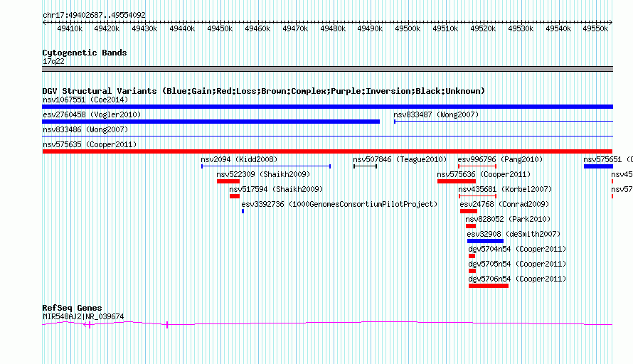Open nsv575651 variant label
The image size is (633, 364).
click(x=608, y=159)
